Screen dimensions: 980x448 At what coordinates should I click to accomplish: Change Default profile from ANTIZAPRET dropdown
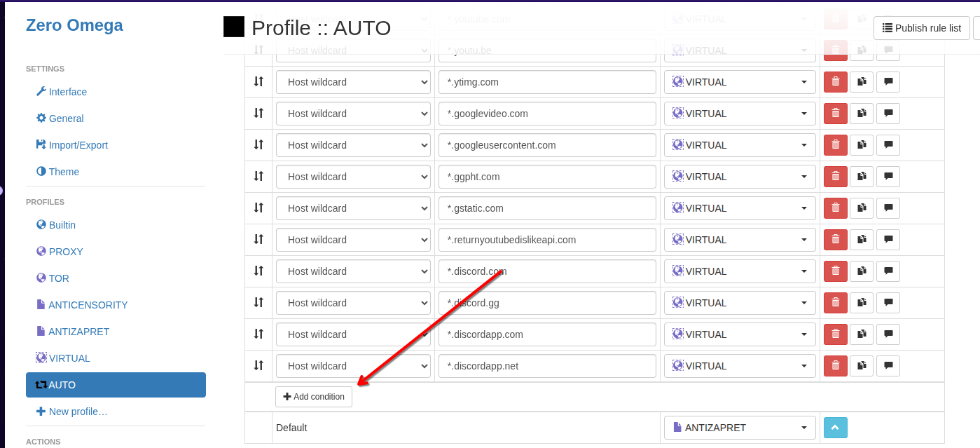(740, 428)
